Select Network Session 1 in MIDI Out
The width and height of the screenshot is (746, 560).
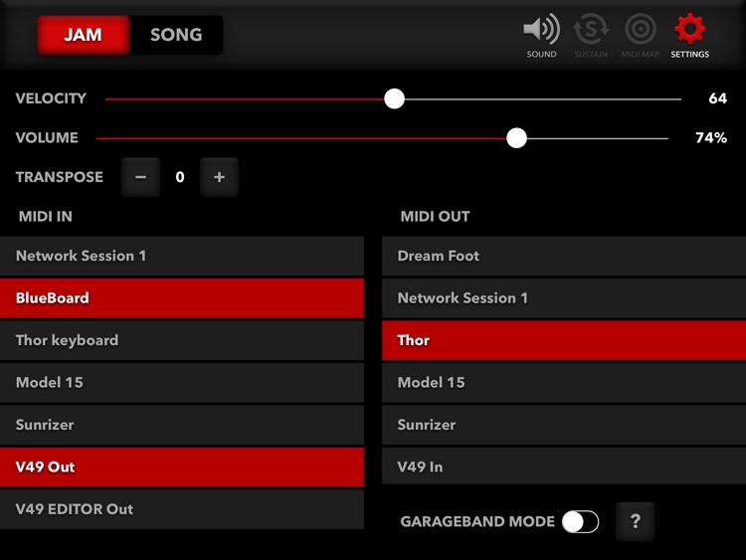pyautogui.click(x=564, y=298)
